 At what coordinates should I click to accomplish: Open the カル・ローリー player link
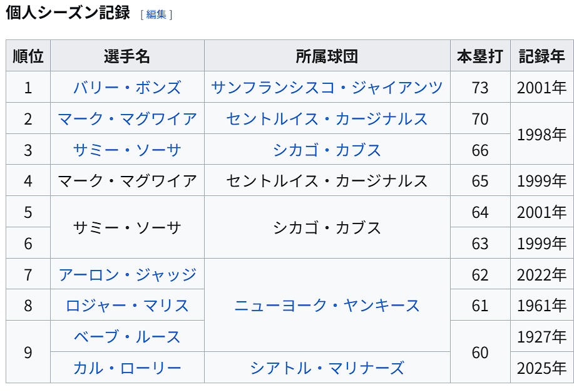click(x=127, y=368)
